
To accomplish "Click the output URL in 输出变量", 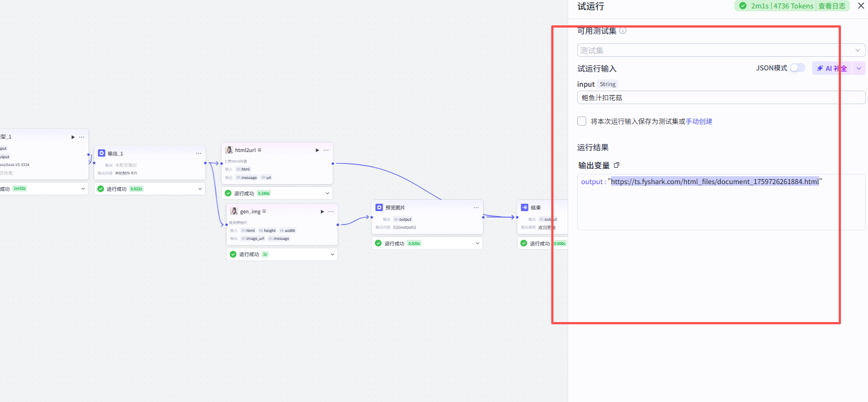I will point(715,182).
